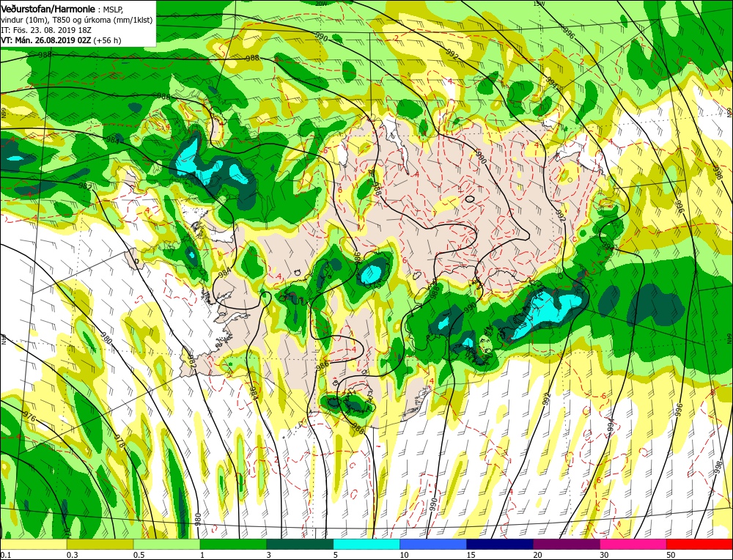
Task: Select the dark green 3–5 mm legend swatch
Action: (x=300, y=544)
